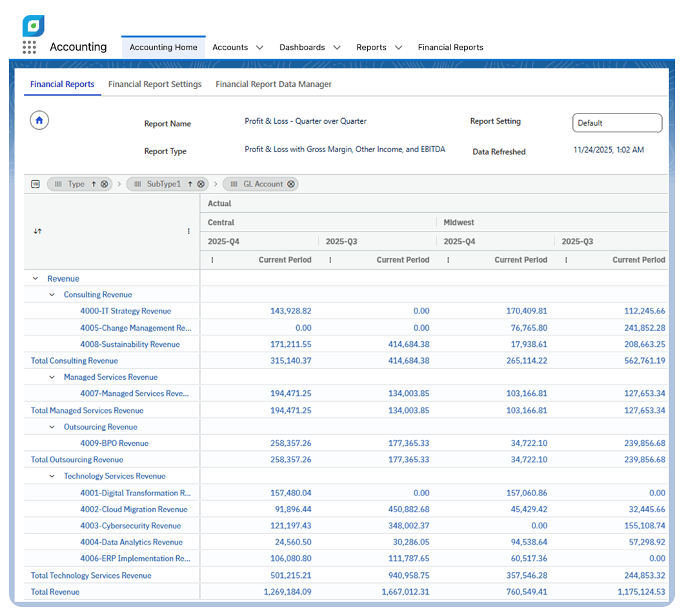Toggle sort direction arrow on SubType1 pill
Image resolution: width=686 pixels, height=616 pixels.
point(190,184)
